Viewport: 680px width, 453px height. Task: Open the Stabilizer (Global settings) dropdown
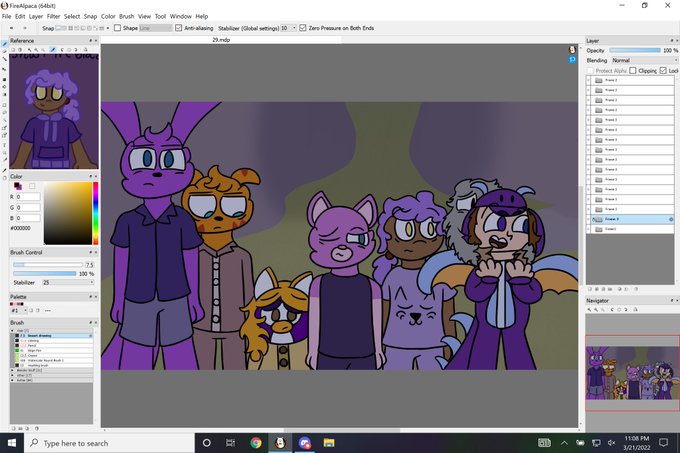[288, 28]
